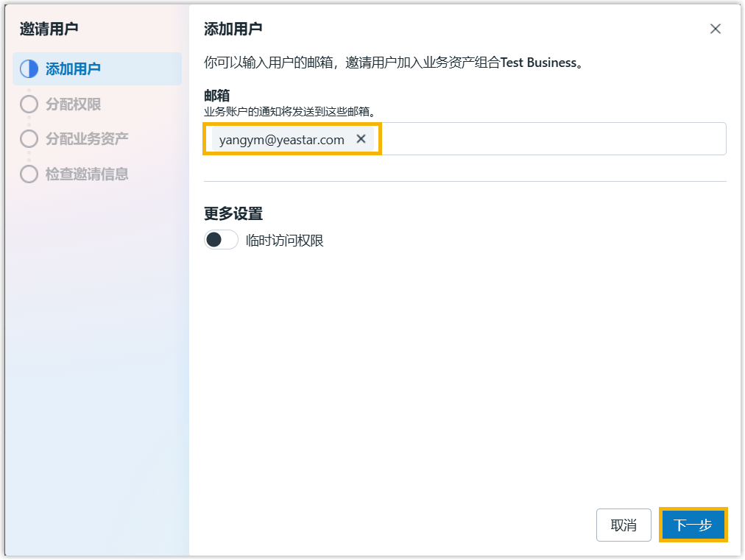Screen dimensions: 745x560
Task: Open the 分配业务资产 step label
Action: [x=87, y=139]
